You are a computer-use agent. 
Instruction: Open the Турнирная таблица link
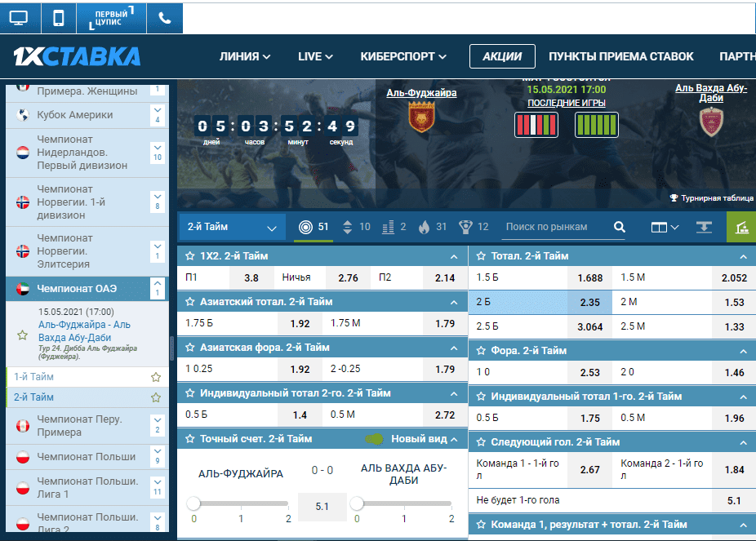click(709, 197)
